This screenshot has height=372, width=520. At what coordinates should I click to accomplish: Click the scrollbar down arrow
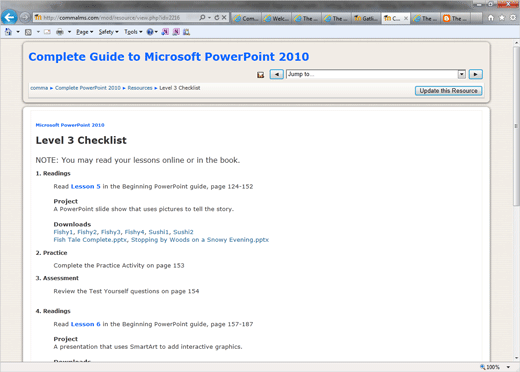pyautogui.click(x=516, y=358)
